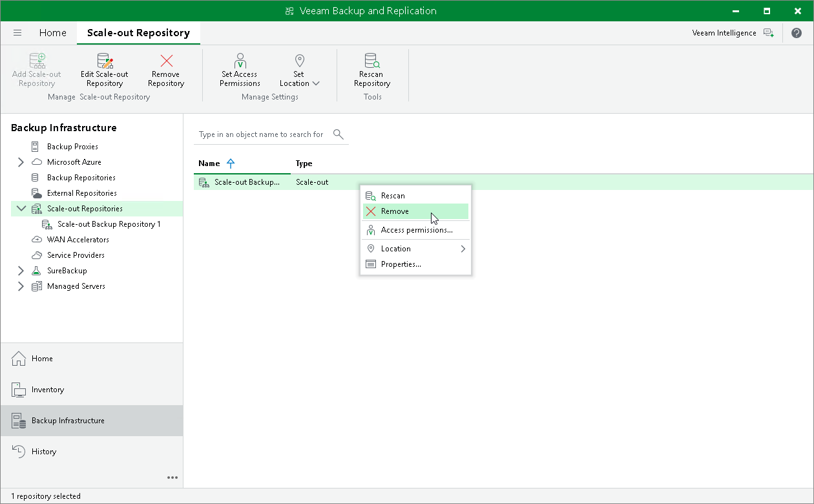Select Scale-out Repositories tree node
The width and height of the screenshot is (814, 504).
click(x=85, y=209)
